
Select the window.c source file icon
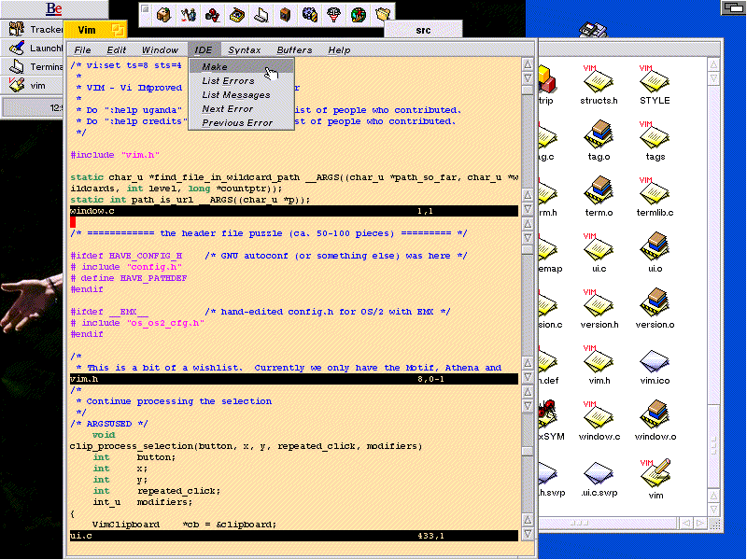[x=599, y=416]
